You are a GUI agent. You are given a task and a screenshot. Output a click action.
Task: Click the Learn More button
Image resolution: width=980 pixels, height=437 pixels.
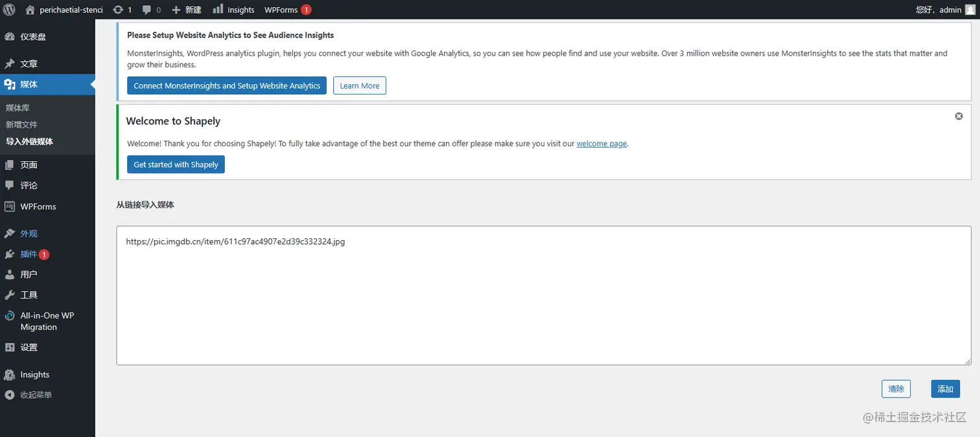[x=360, y=85]
